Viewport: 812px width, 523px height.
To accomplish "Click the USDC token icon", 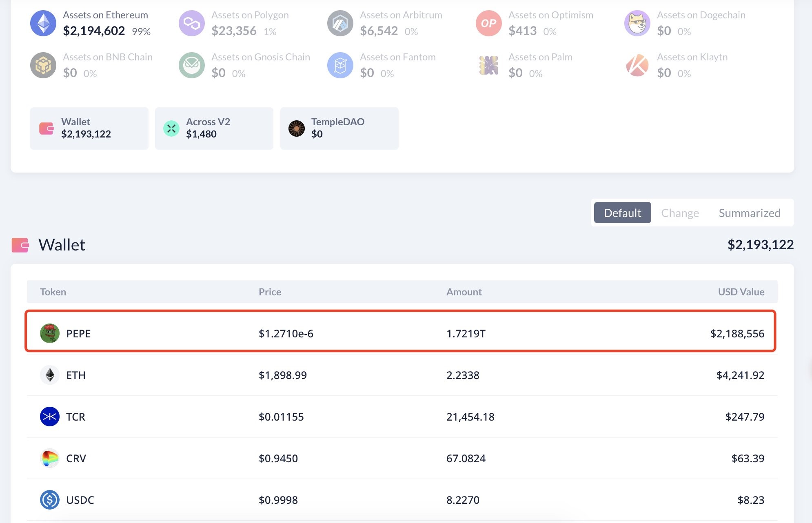I will (50, 500).
